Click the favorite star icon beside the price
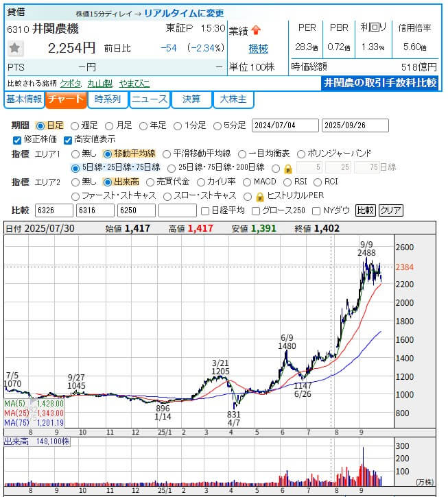 coord(16,48)
